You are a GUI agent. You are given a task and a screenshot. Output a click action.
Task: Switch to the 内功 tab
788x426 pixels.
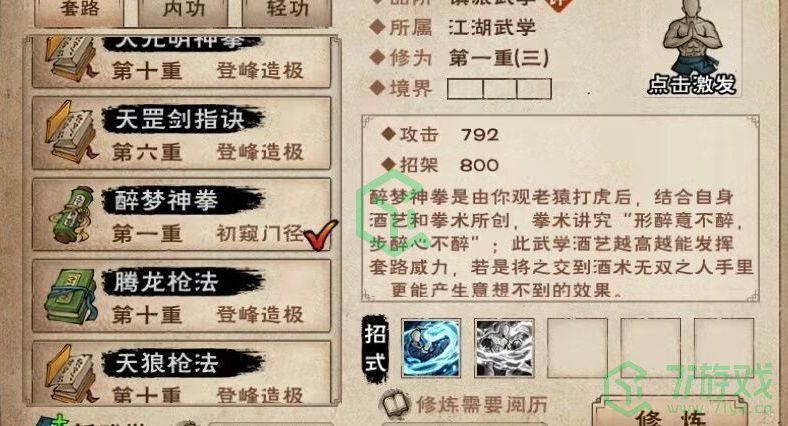(183, 11)
